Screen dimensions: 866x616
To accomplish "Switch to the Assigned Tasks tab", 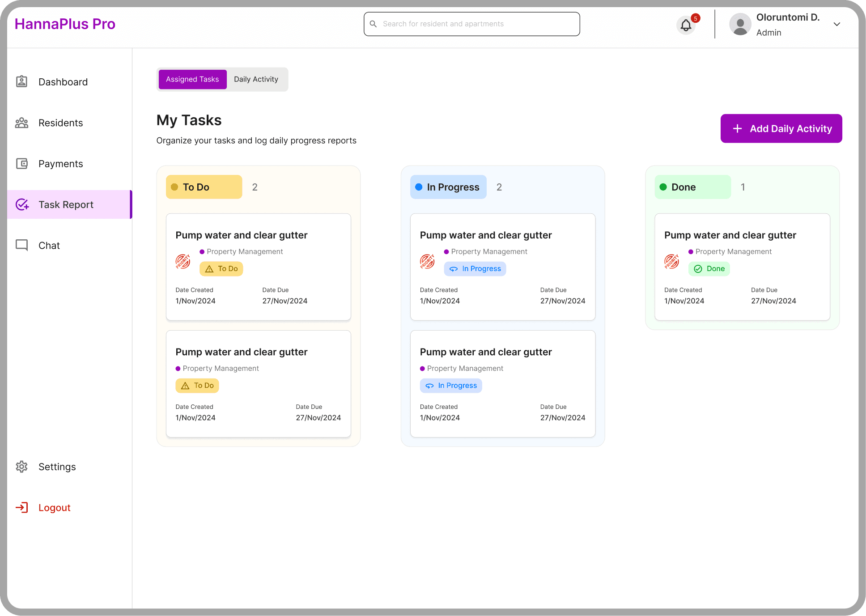I will [192, 79].
